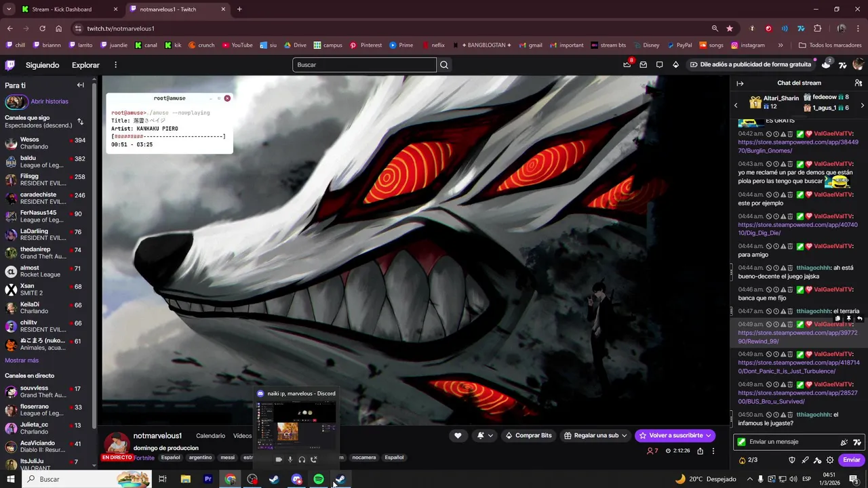Open the Siguiendo nav item

point(42,65)
